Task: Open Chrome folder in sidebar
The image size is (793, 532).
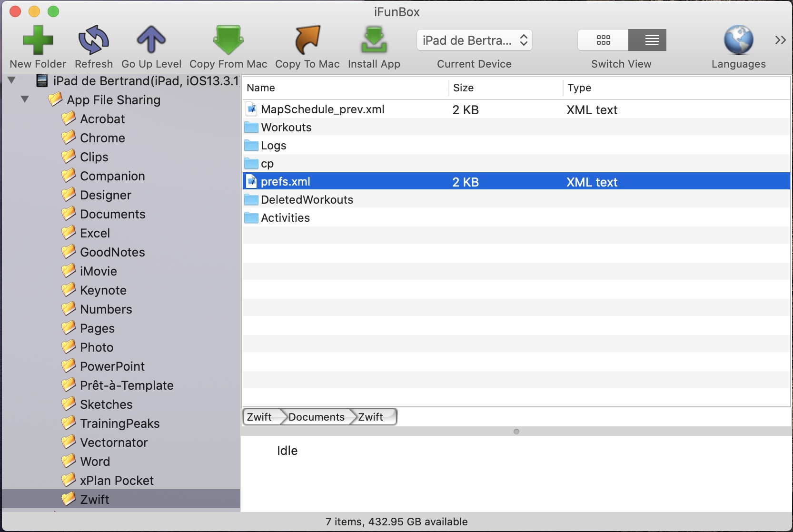Action: tap(93, 138)
